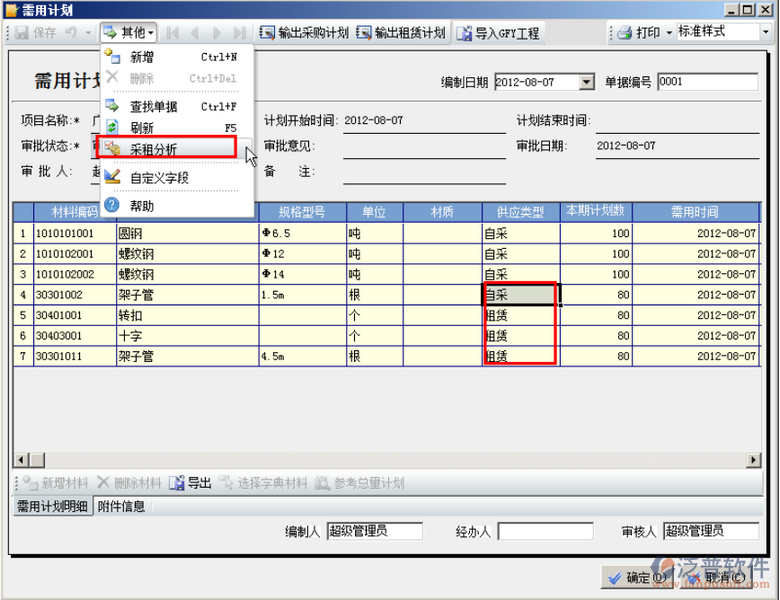This screenshot has height=600, width=780.
Task: Click the 单据编号 input field
Action: (707, 82)
